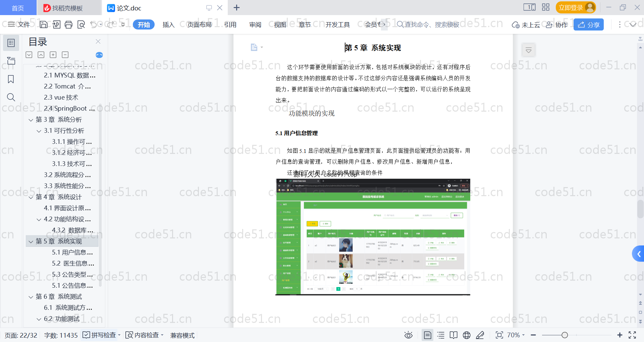Click the zoom slider handle
Screen dimensions: 644x342
pyautogui.click(x=565, y=335)
